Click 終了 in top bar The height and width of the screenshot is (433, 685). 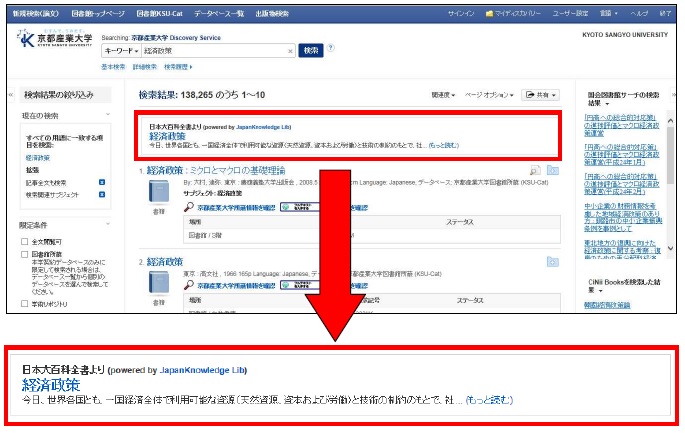pos(665,14)
